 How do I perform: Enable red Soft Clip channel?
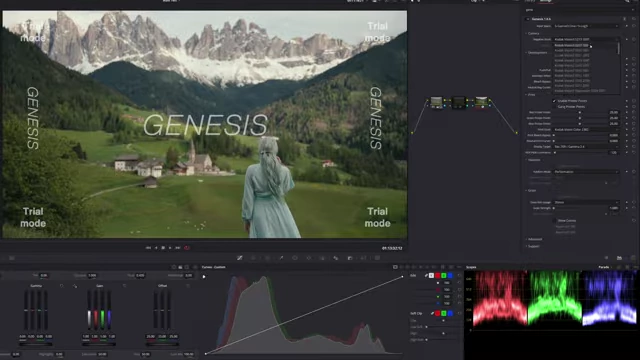438,313
